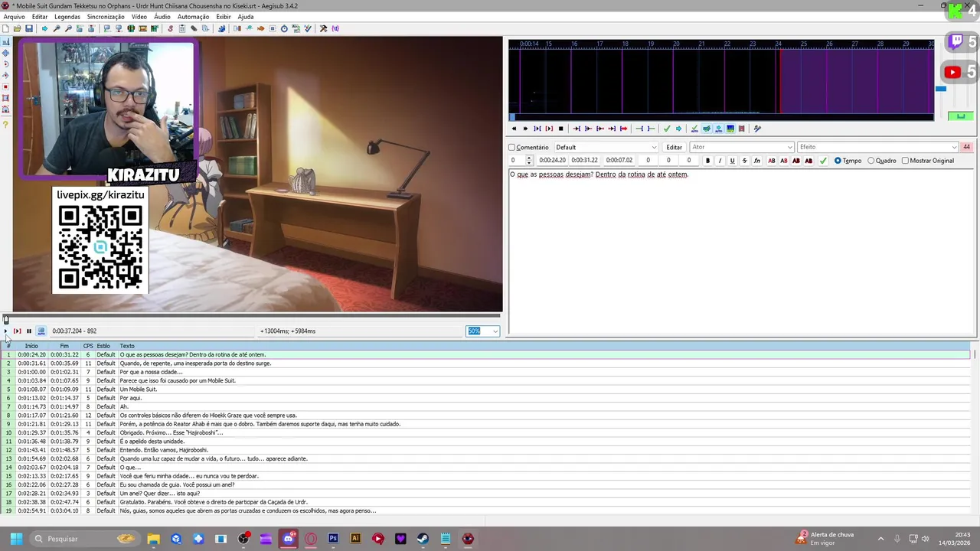Play video from the left playback arrow
Image resolution: width=980 pixels, height=551 pixels.
5,331
